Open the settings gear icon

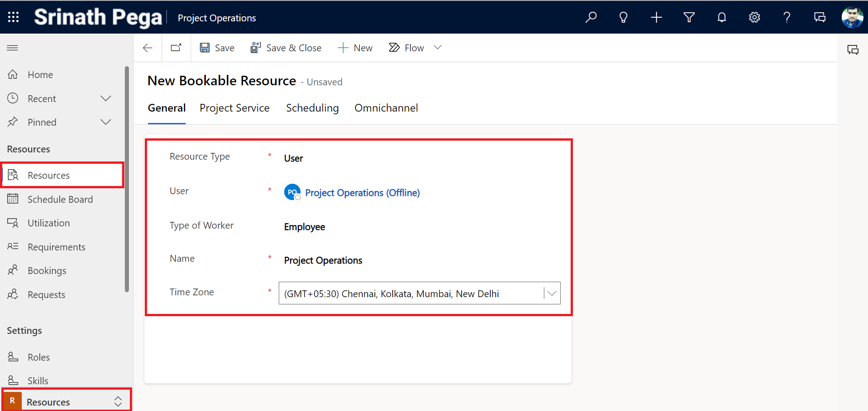754,17
